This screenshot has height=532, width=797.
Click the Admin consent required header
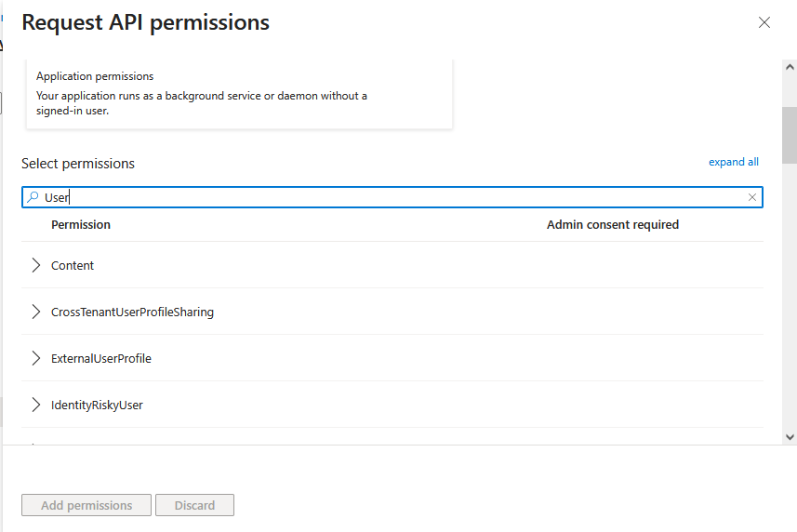coord(612,225)
